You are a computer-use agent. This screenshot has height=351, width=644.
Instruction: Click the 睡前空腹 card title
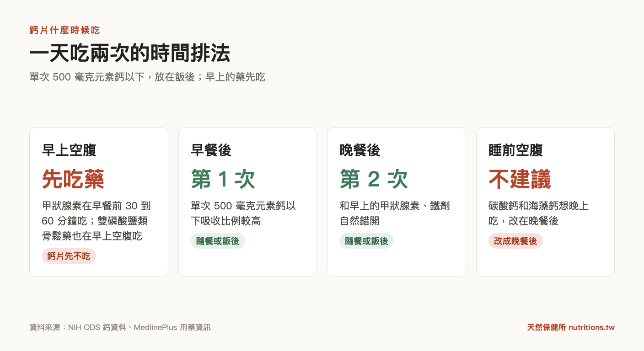515,150
